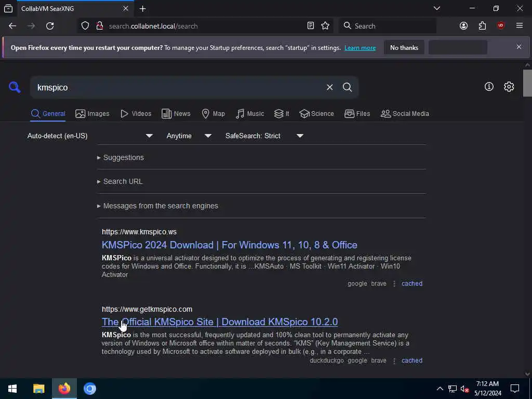Reload the current page

[x=50, y=26]
